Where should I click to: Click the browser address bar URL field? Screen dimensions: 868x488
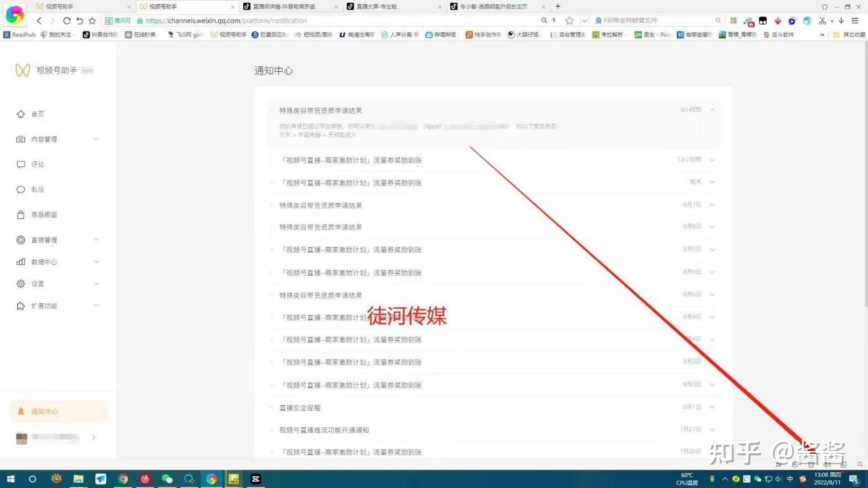pos(274,21)
